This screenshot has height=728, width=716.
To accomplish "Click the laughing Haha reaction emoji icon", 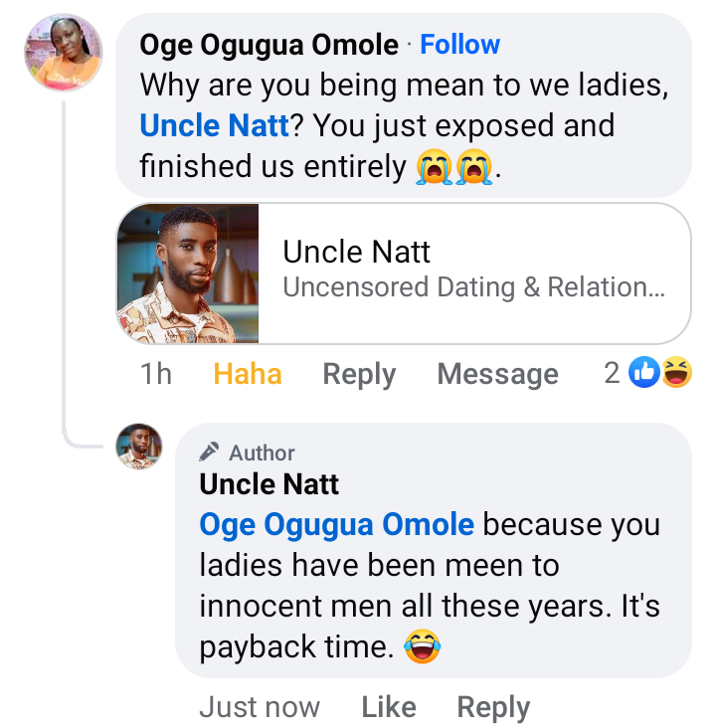I will (x=677, y=373).
